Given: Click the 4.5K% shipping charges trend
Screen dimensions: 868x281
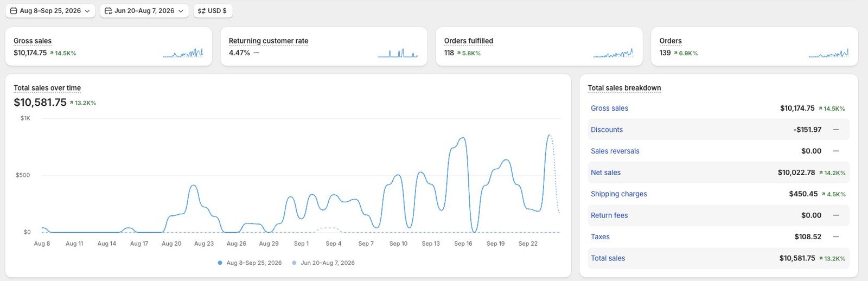Looking at the screenshot, I should coord(834,194).
